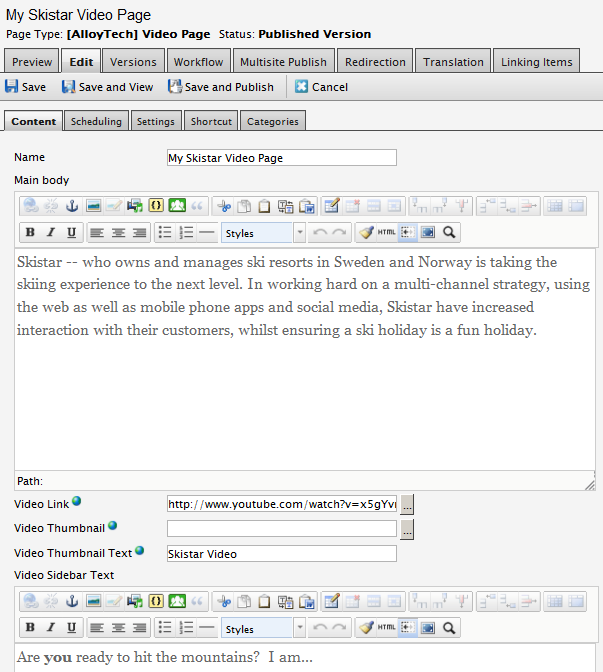Open the Scheduling tab
The height and width of the screenshot is (672, 603).
coord(96,121)
